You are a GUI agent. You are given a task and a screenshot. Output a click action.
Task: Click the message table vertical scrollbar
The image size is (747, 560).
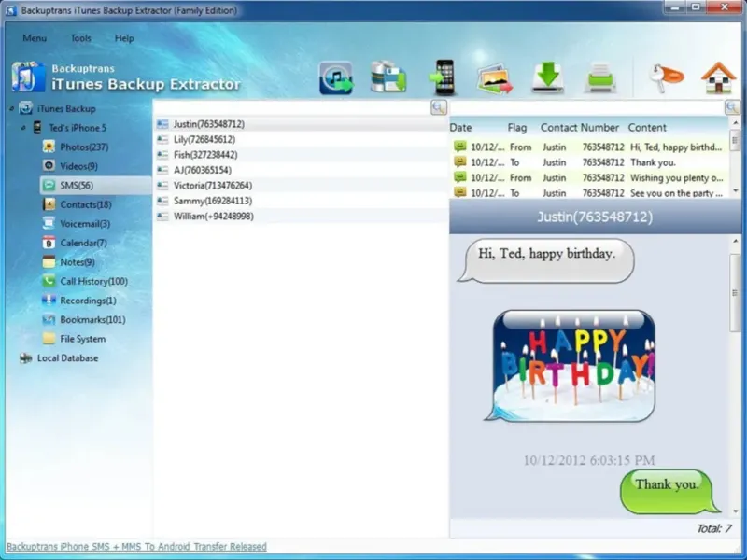(736, 142)
